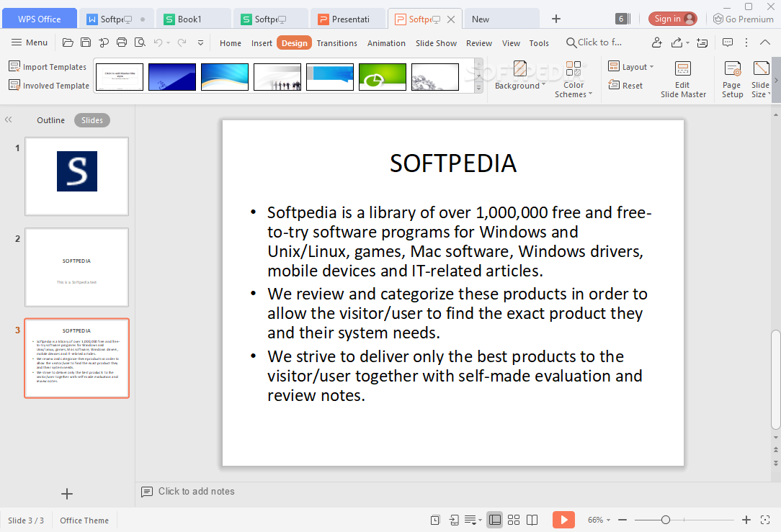Open the more options three-dot icon
Image resolution: width=781 pixels, height=532 pixels.
point(746,42)
